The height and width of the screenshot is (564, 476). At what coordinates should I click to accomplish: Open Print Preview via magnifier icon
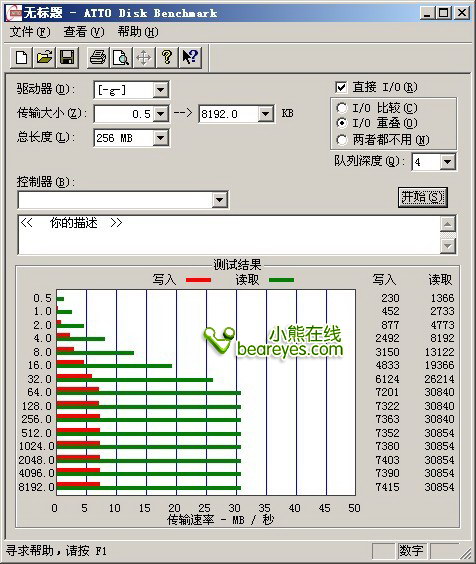pos(121,57)
